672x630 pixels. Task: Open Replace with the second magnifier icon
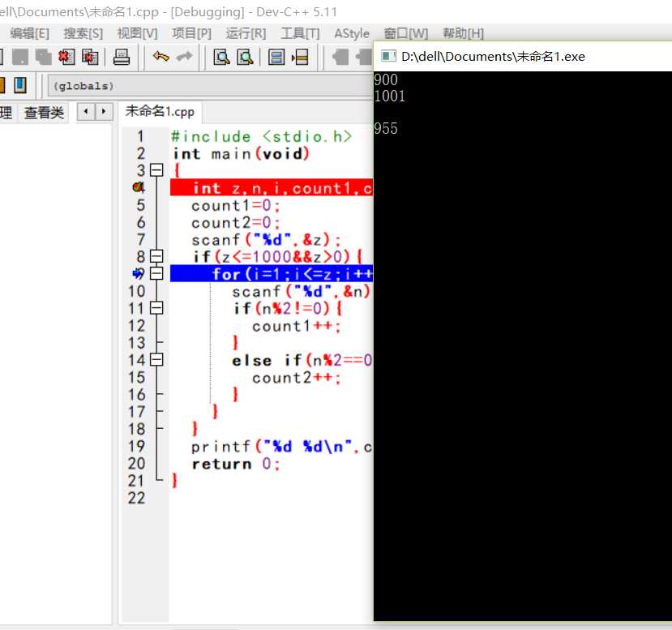(x=245, y=57)
